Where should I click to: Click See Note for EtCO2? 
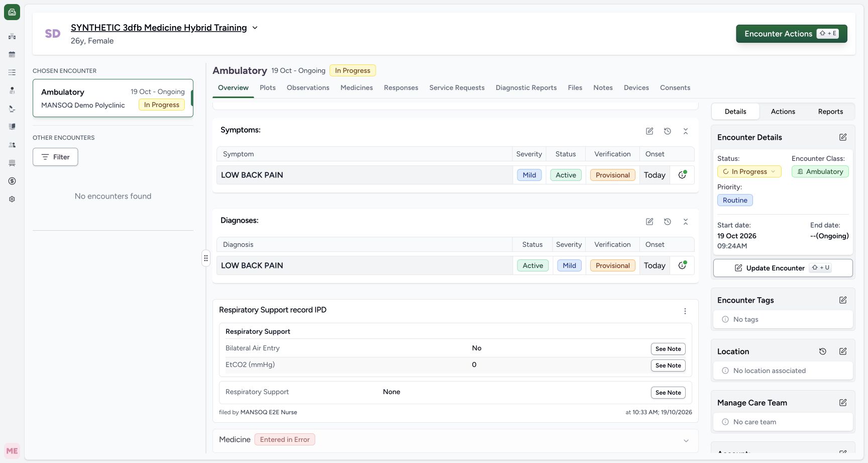[x=668, y=365]
